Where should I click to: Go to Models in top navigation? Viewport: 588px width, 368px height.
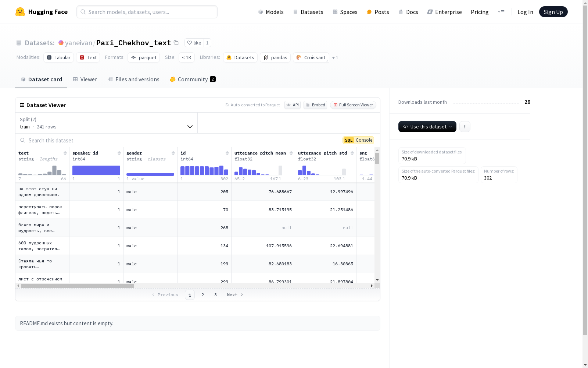point(271,12)
